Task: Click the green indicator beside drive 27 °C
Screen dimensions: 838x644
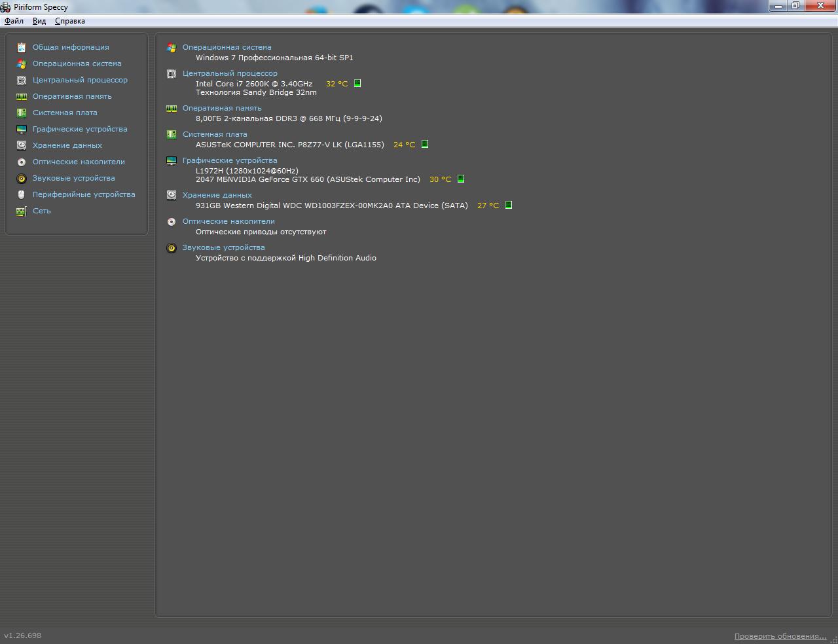Action: (x=509, y=205)
